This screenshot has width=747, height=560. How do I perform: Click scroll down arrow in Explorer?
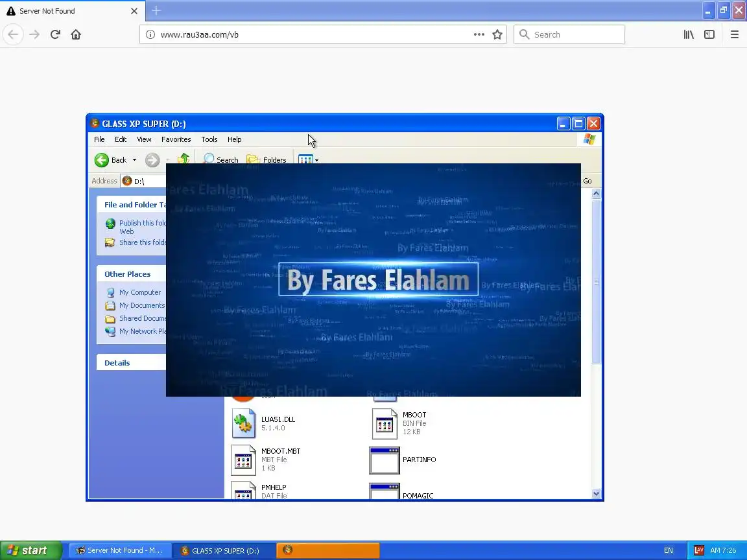pos(596,493)
